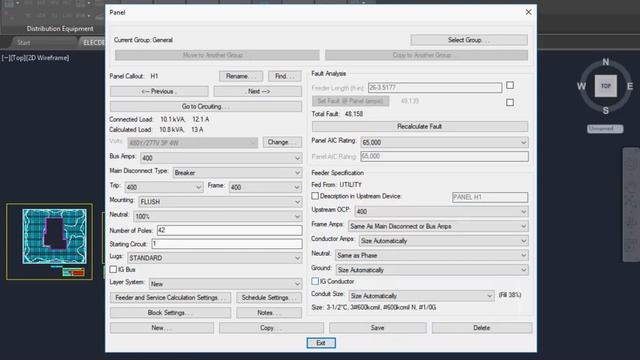Open the Frame dropdown set to 400
Image resolution: width=640 pixels, height=360 pixels.
pyautogui.click(x=265, y=187)
